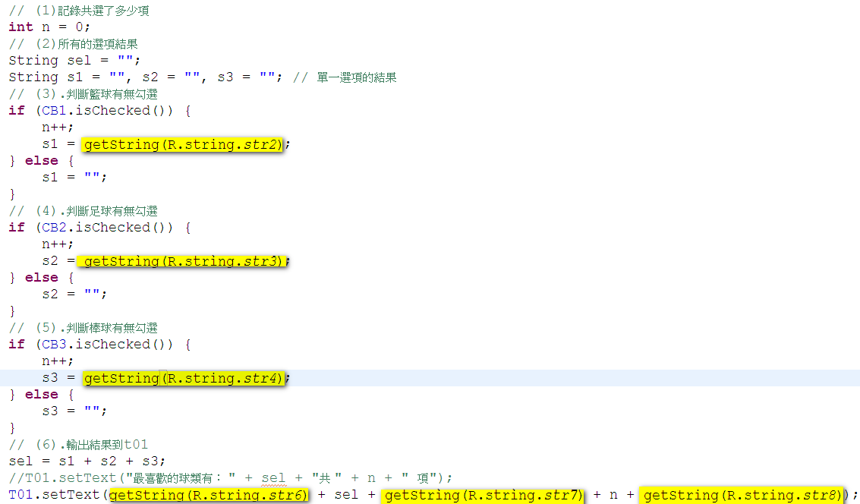Click 'CB2.isChecked()' in the second if statement

coord(107,228)
